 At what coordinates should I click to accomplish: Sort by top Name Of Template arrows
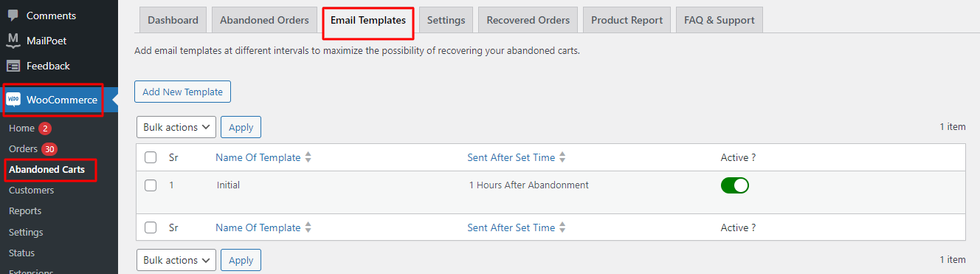[308, 157]
